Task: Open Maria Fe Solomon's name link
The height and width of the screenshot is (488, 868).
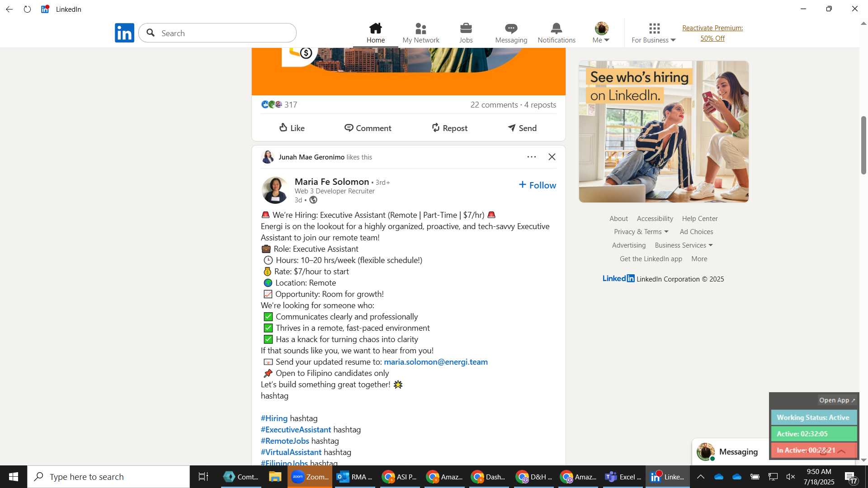Action: click(332, 182)
